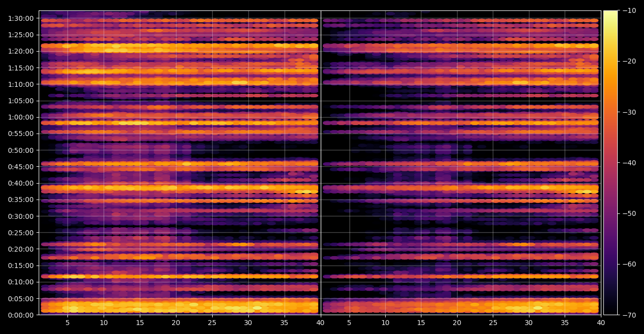This screenshot has width=644, height=334.
Task: Select the 0:30:00 y-axis tick label
Action: (21, 216)
